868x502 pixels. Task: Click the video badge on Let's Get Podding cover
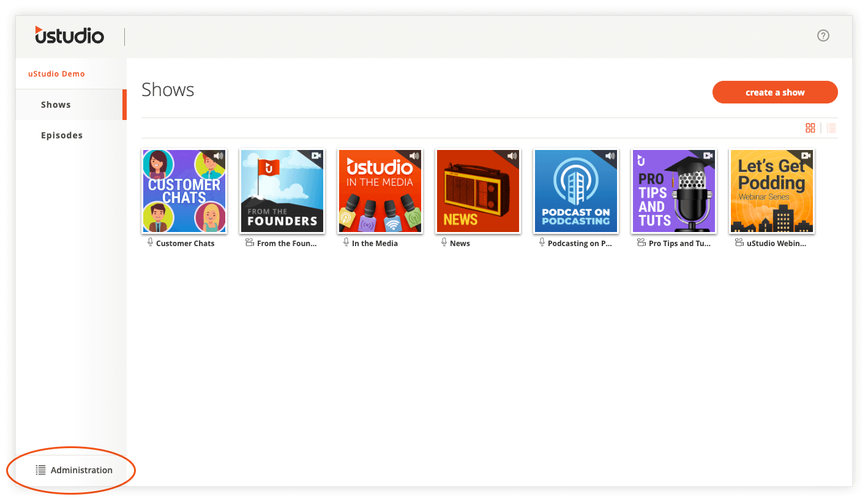(x=806, y=156)
